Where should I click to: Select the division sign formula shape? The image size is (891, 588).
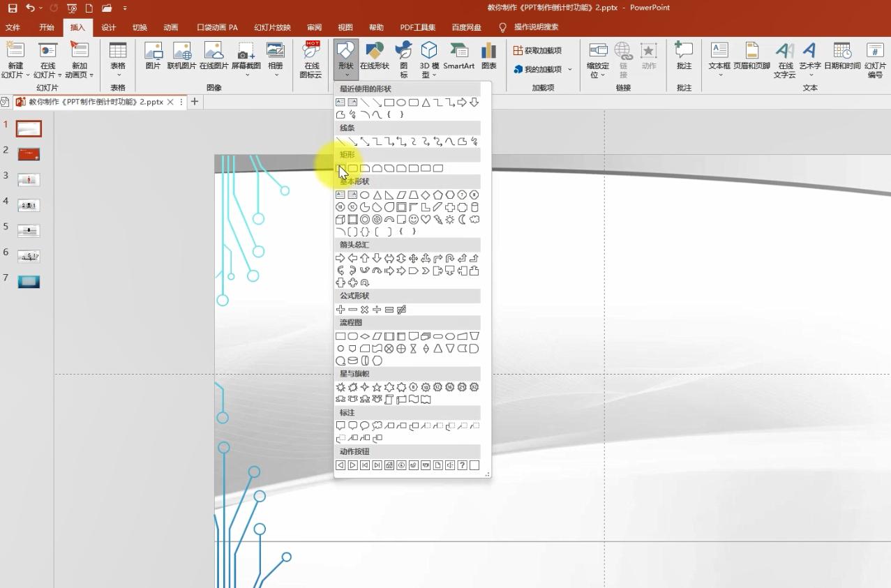point(377,310)
